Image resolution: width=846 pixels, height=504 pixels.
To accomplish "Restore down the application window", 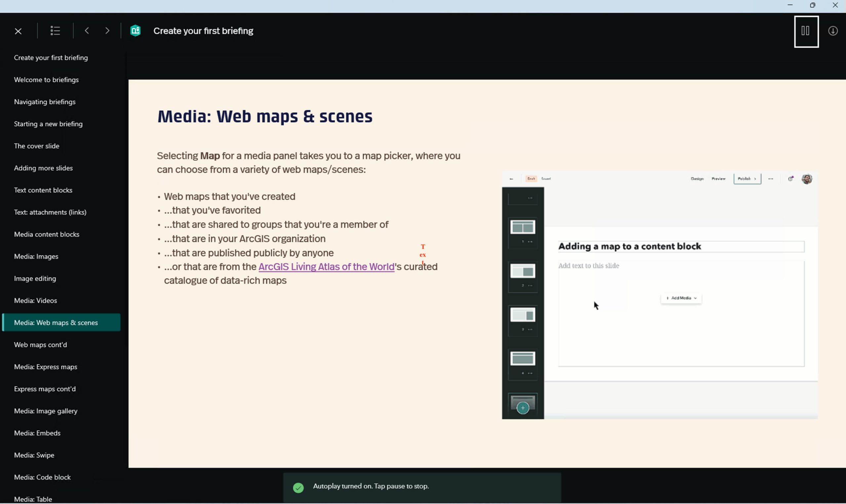I will [813, 5].
